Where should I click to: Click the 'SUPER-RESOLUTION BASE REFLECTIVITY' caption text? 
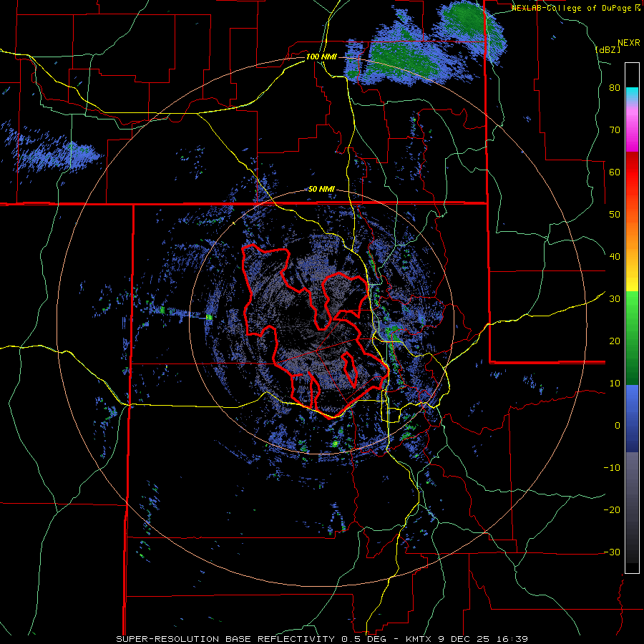(224, 639)
